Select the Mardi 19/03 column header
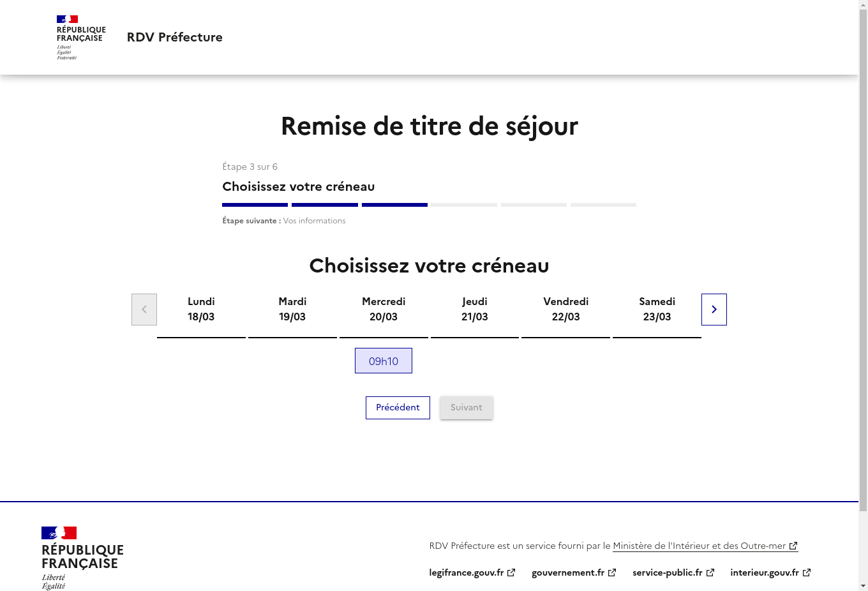The image size is (868, 591). [292, 310]
